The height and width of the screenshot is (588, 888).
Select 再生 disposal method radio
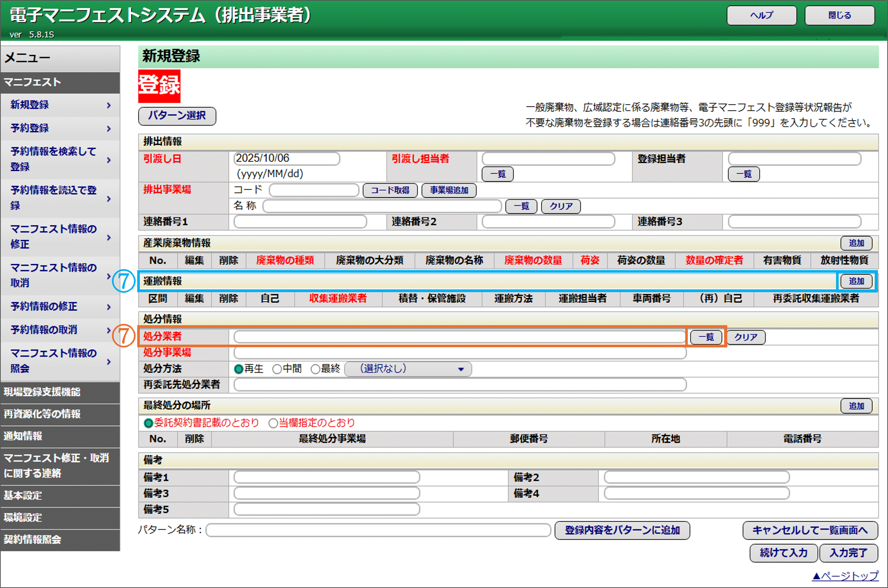point(239,369)
